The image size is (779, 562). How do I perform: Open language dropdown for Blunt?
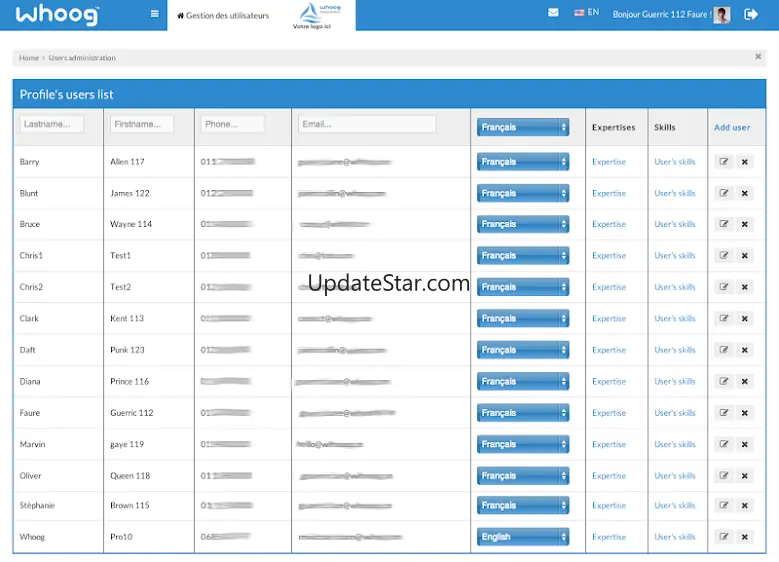(x=523, y=193)
